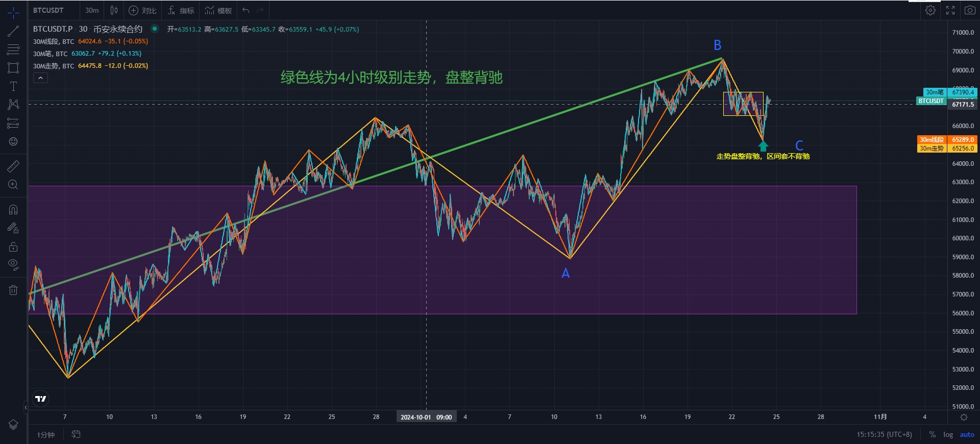This screenshot has height=444, width=980.
Task: Toggle percent scale mode
Action: 933,435
